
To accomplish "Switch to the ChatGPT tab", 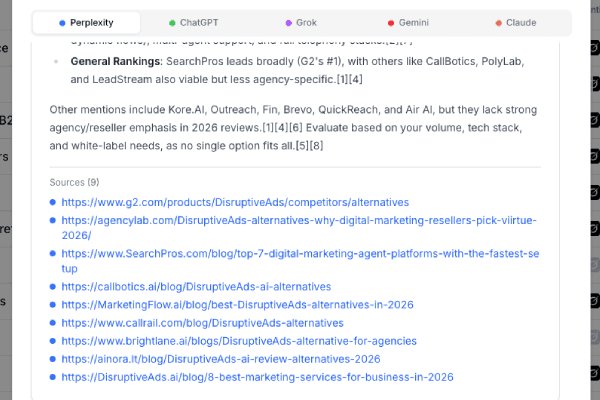I will (194, 23).
